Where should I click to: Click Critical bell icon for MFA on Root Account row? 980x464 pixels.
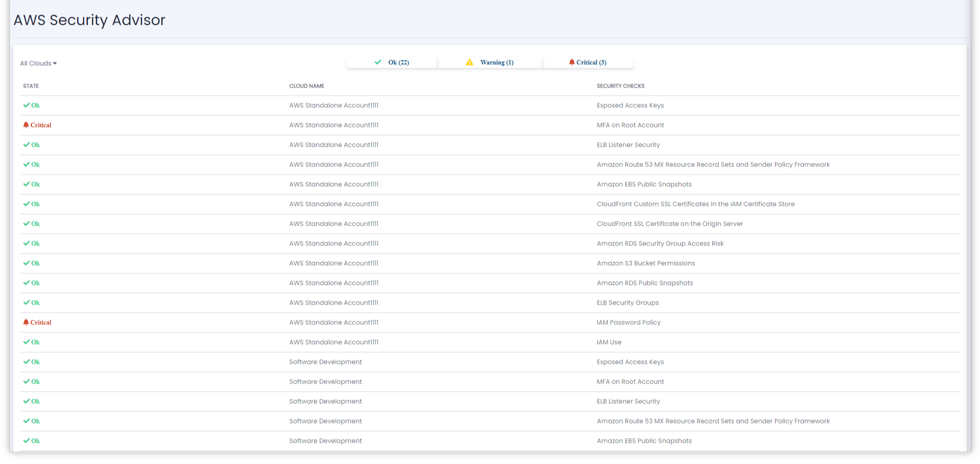click(26, 125)
